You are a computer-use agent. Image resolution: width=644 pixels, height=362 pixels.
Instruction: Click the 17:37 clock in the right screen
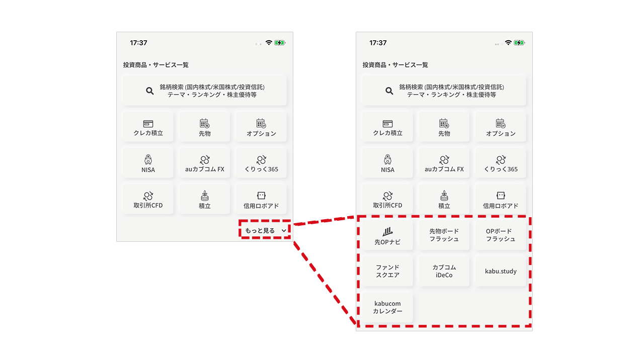(x=378, y=43)
